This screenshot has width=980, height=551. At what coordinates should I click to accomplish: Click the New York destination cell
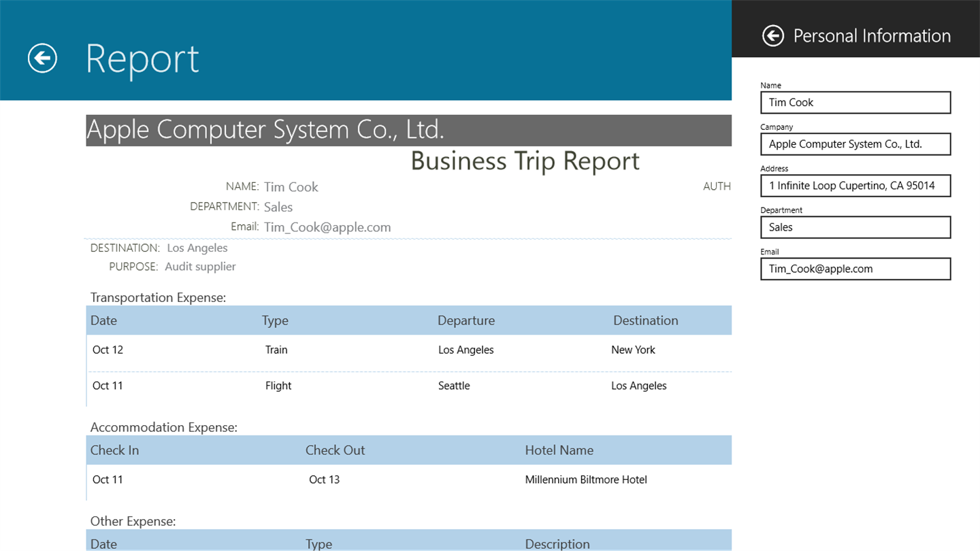[x=633, y=350]
